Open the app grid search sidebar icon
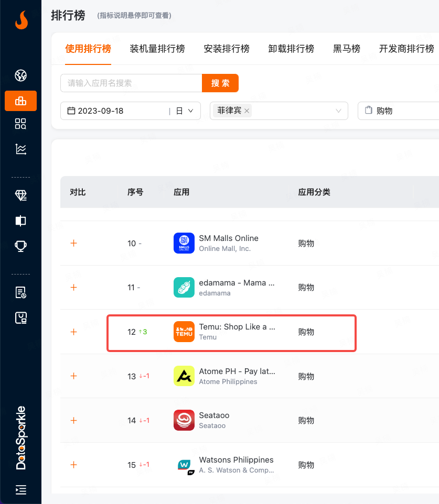The height and width of the screenshot is (504, 439). point(20,124)
